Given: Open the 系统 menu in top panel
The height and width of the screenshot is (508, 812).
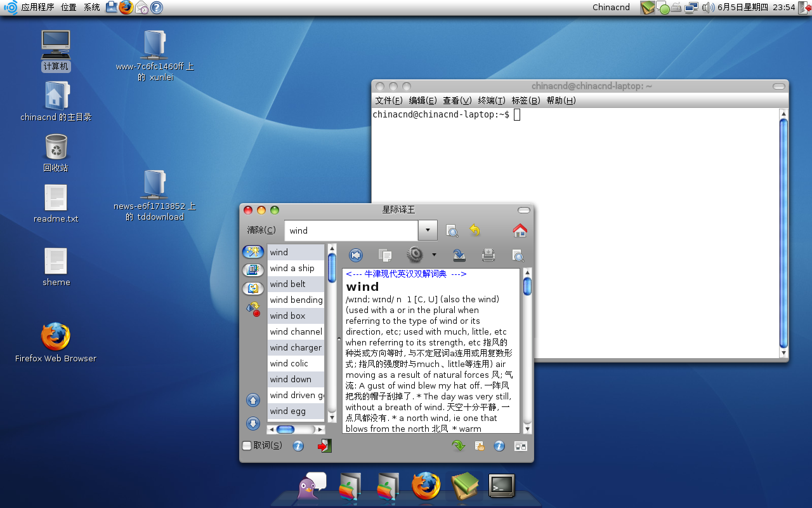Looking at the screenshot, I should point(91,8).
